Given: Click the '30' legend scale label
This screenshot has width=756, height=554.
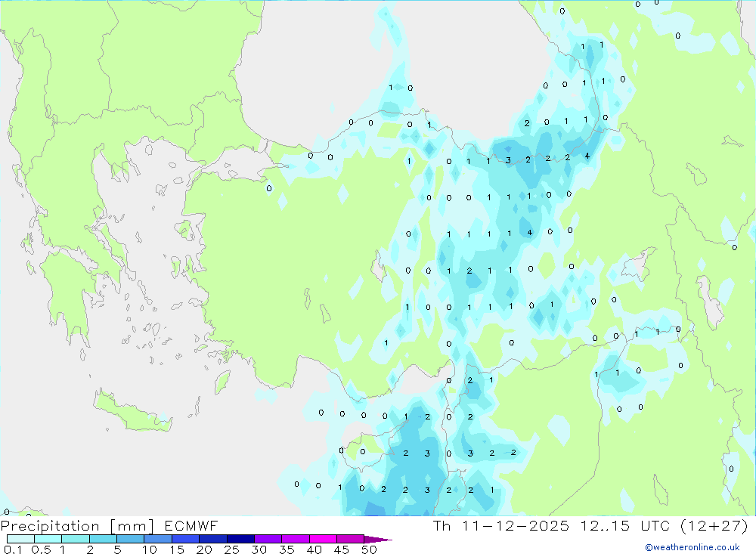Looking at the screenshot, I should 259,549.
